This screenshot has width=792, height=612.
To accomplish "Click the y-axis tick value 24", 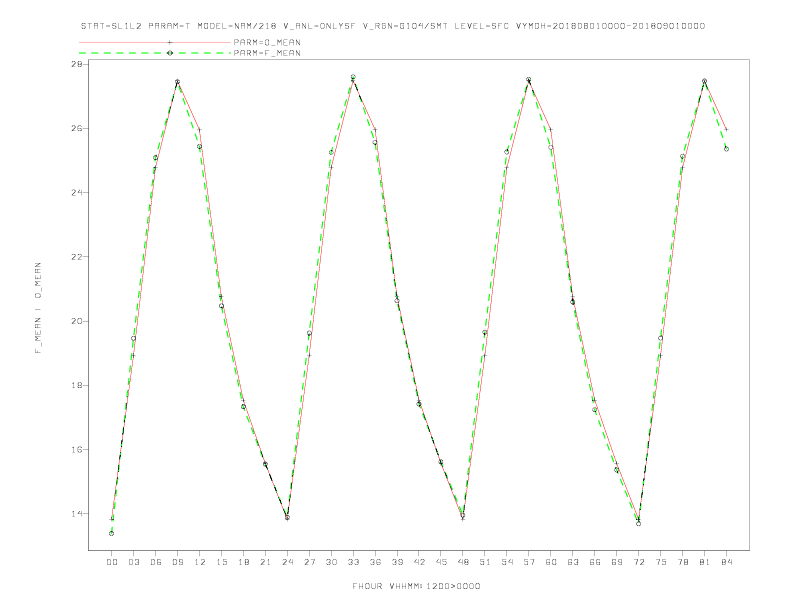I will tap(77, 192).
